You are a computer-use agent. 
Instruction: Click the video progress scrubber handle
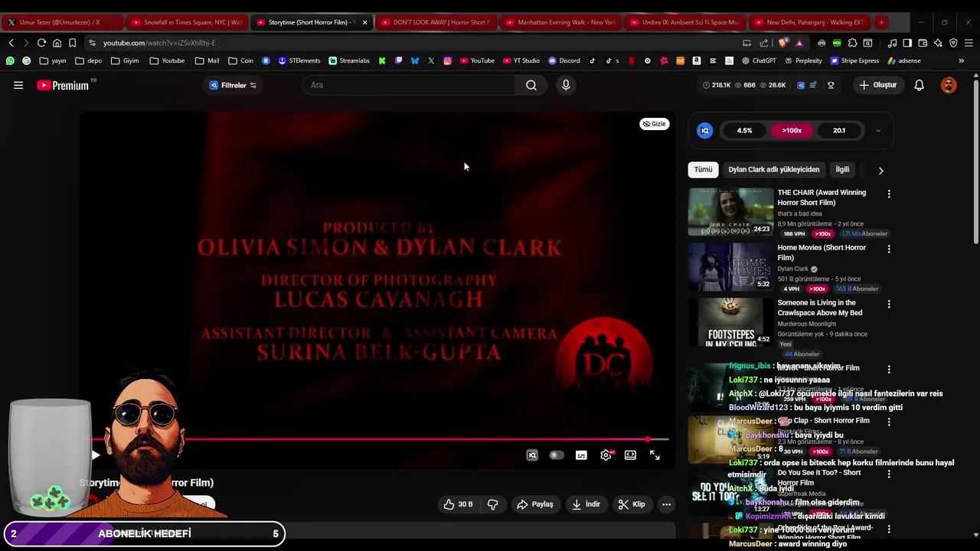point(648,439)
